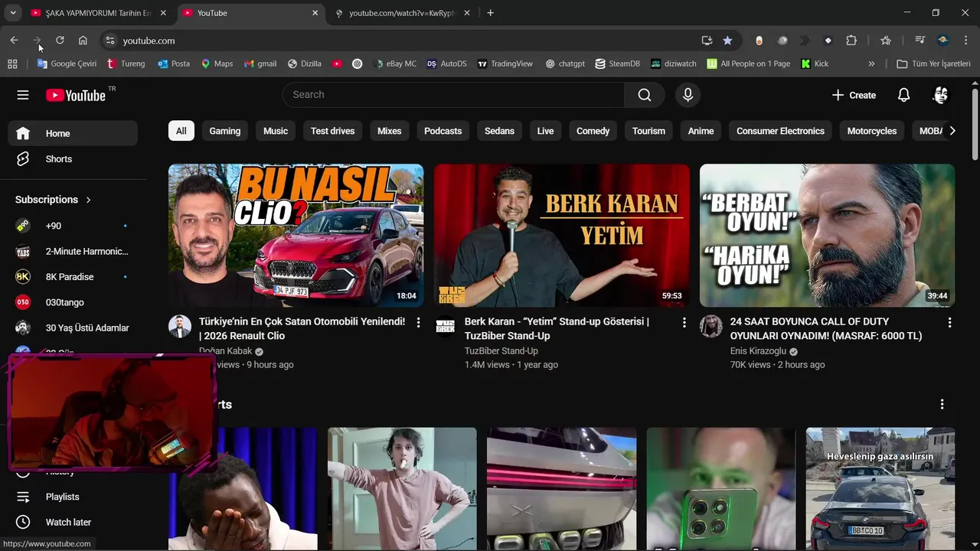980x551 pixels.
Task: Focus the YouTube search box
Action: coord(453,95)
